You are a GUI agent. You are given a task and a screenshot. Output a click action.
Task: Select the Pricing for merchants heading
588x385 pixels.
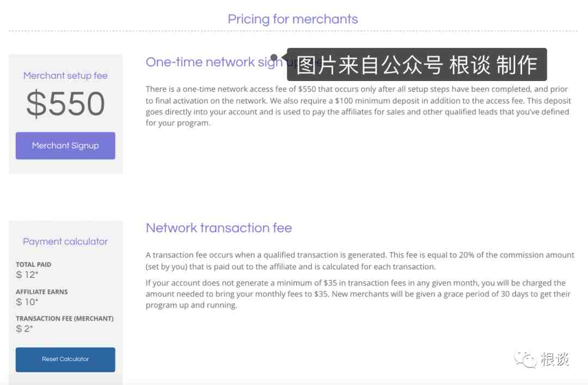(293, 19)
